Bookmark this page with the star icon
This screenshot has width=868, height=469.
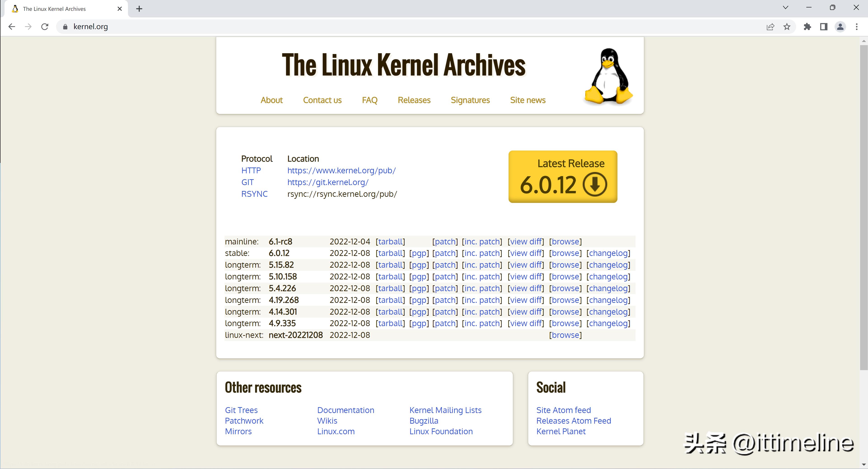[x=787, y=27]
